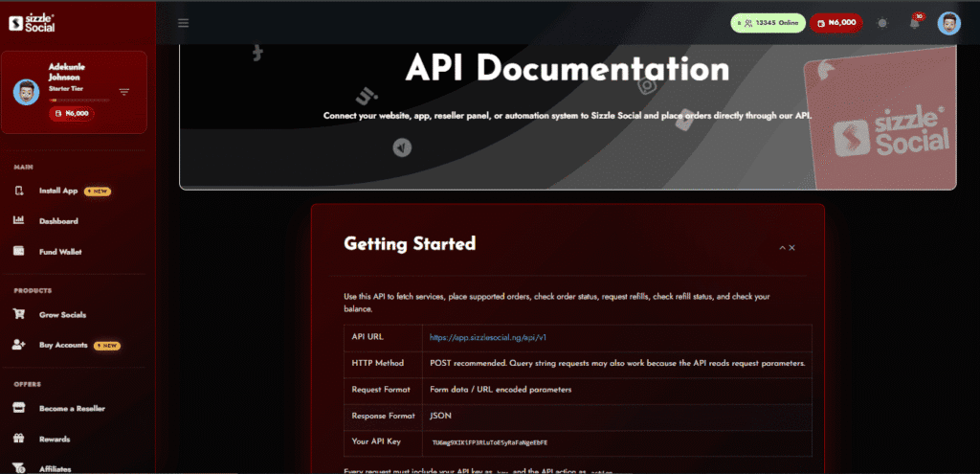Click the API Documentation title
The height and width of the screenshot is (474, 980).
568,68
